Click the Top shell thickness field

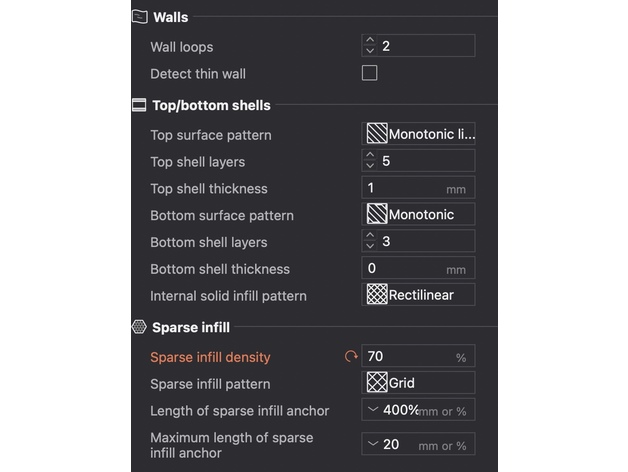pyautogui.click(x=405, y=188)
